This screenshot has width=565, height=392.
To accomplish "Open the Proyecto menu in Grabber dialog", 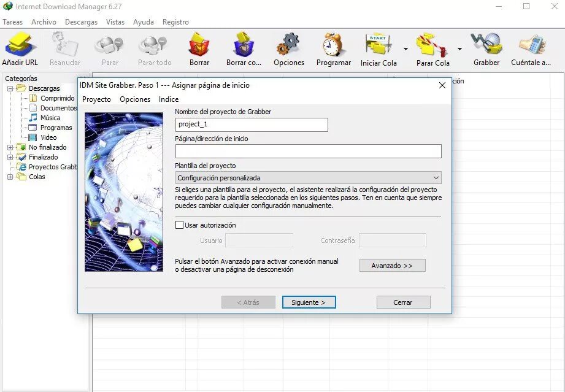I will 96,99.
